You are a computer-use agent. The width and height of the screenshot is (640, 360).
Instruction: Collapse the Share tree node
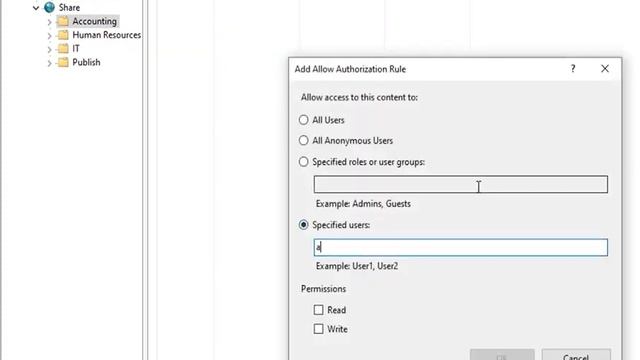tap(36, 8)
